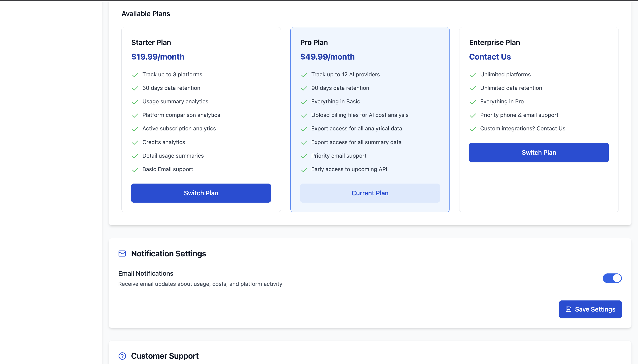Screen dimensions: 638x364
Task: Select the Pro Plan card heading
Action: 314,43
